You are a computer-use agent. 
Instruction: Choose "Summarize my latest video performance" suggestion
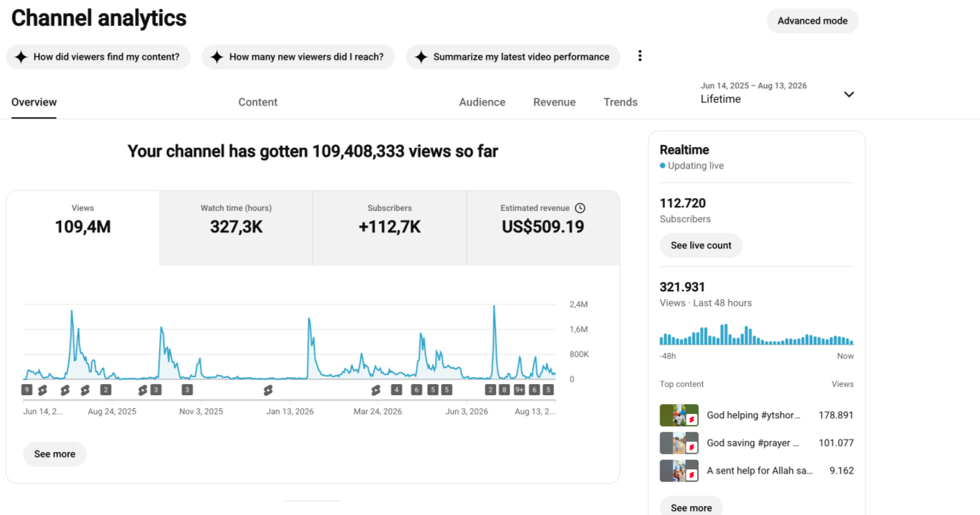click(513, 57)
